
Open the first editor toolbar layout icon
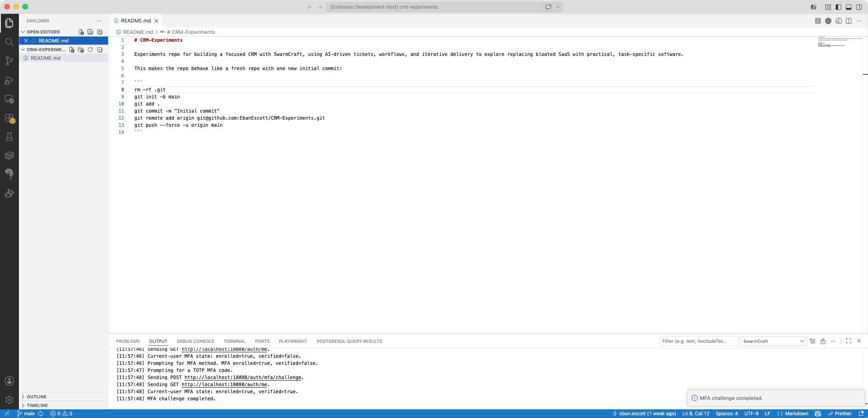pyautogui.click(x=818, y=21)
